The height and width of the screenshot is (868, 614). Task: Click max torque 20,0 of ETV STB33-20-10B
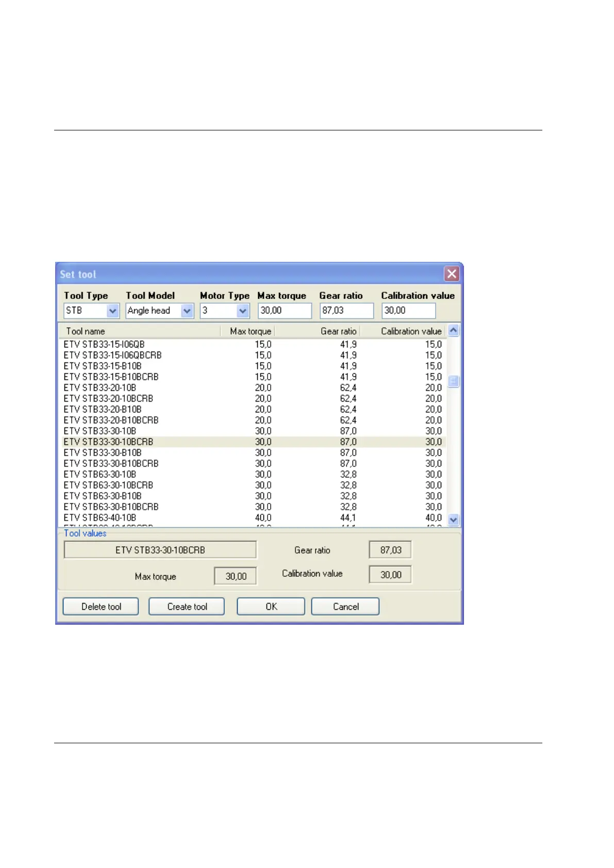pos(263,388)
